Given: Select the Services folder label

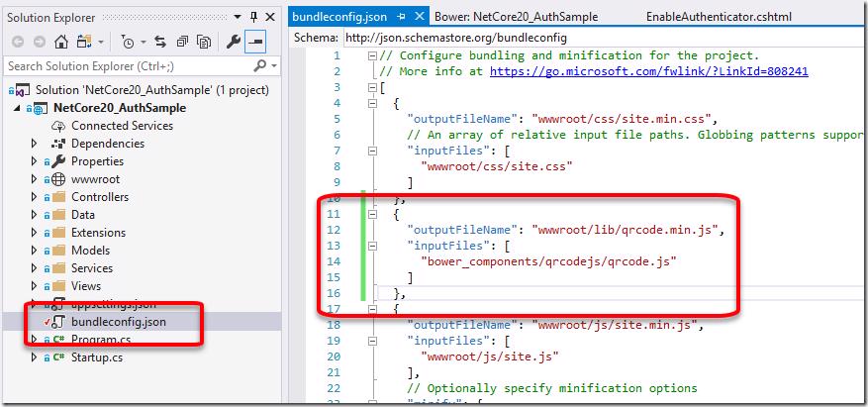Looking at the screenshot, I should (x=92, y=268).
